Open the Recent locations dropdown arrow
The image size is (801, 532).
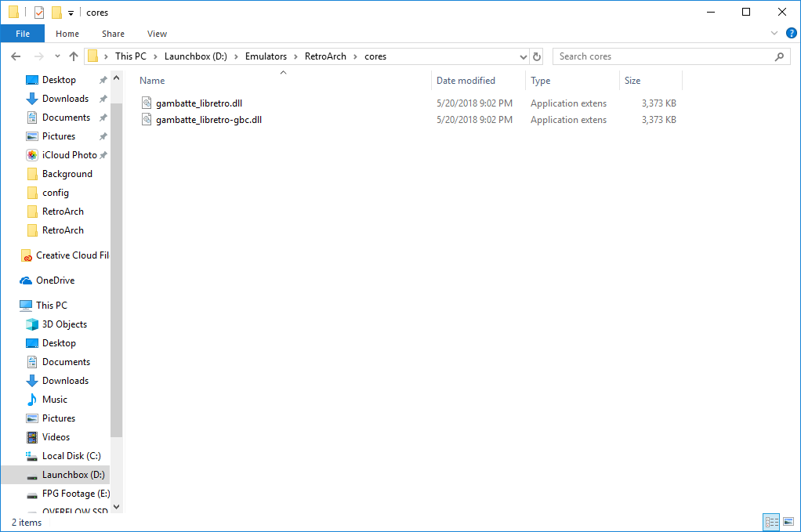pos(57,56)
